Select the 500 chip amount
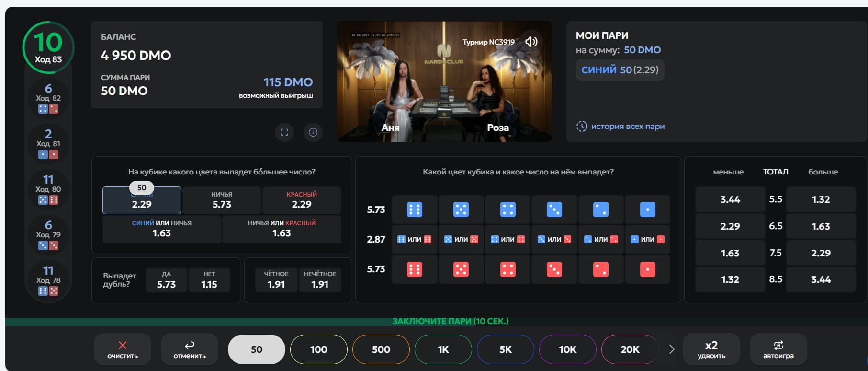The image size is (868, 371). [x=381, y=349]
